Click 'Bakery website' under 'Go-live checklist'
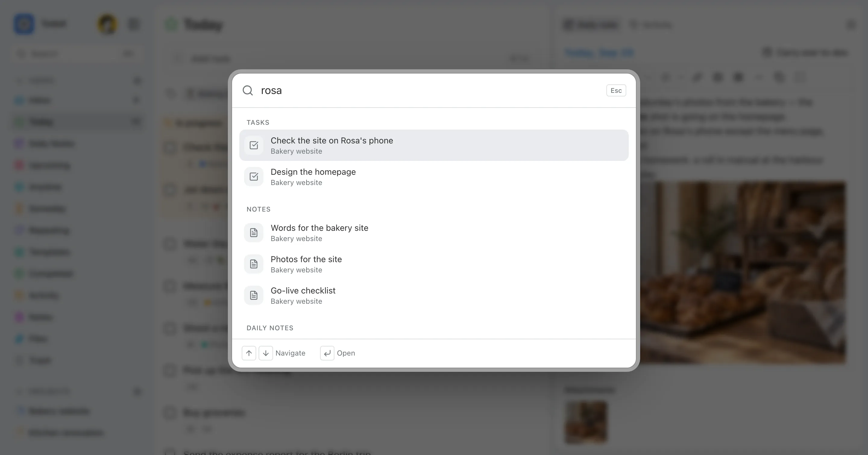Viewport: 868px width, 455px height. coord(296,301)
